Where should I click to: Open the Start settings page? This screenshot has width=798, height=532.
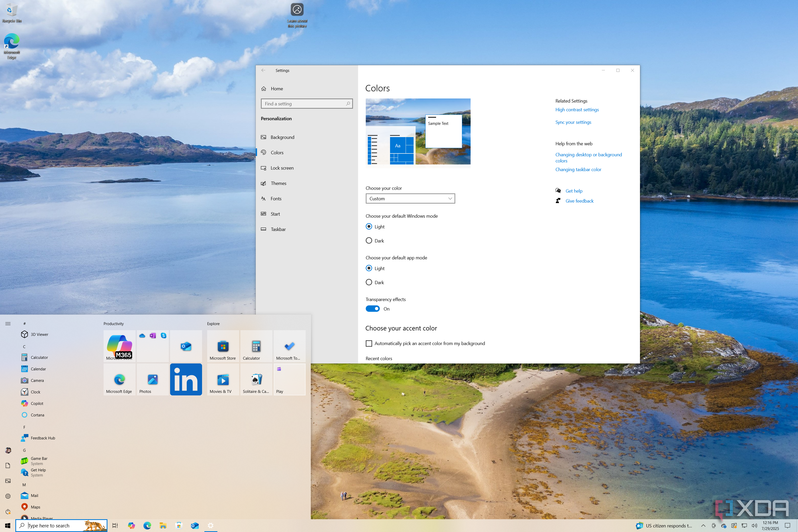307,214
